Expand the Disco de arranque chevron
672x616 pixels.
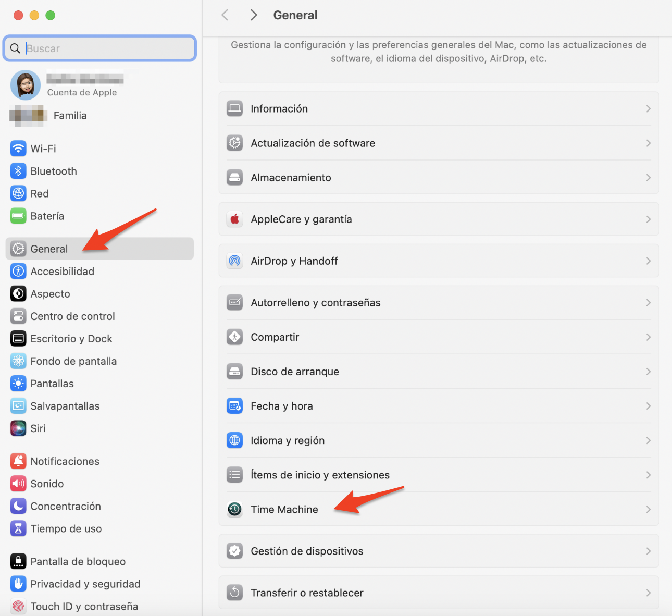point(649,371)
